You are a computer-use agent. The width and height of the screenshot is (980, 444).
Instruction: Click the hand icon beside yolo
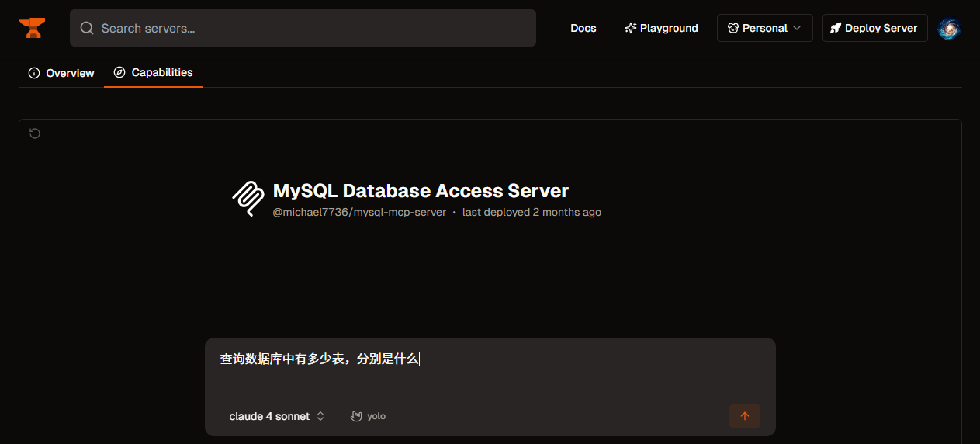click(356, 416)
